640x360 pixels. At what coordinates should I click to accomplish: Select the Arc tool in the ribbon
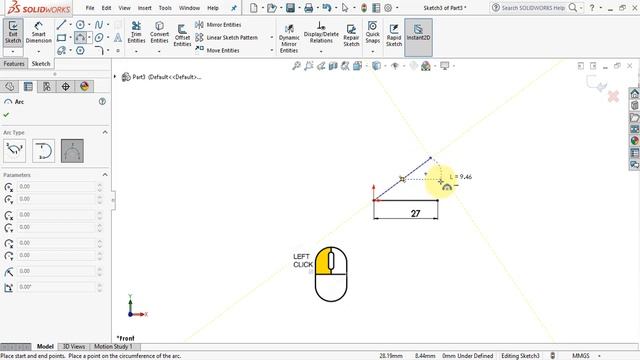click(x=80, y=38)
